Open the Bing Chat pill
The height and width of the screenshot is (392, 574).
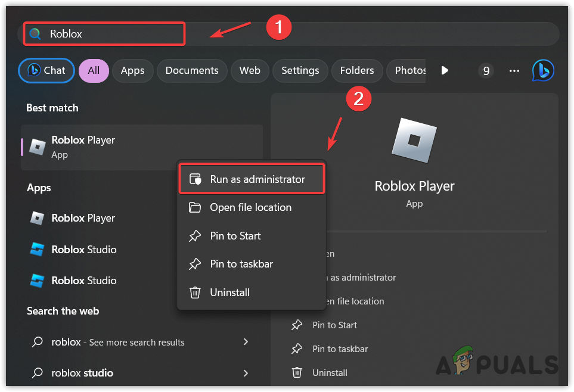tap(46, 70)
